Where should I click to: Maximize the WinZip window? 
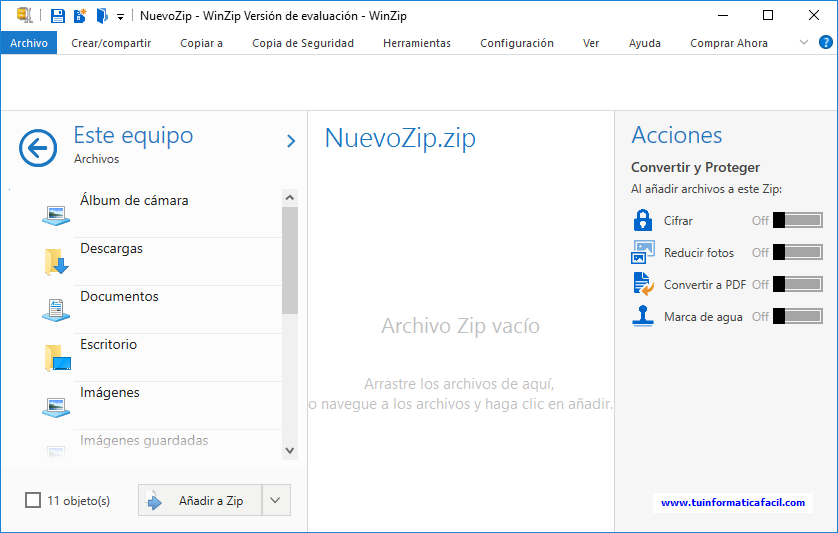pyautogui.click(x=768, y=16)
